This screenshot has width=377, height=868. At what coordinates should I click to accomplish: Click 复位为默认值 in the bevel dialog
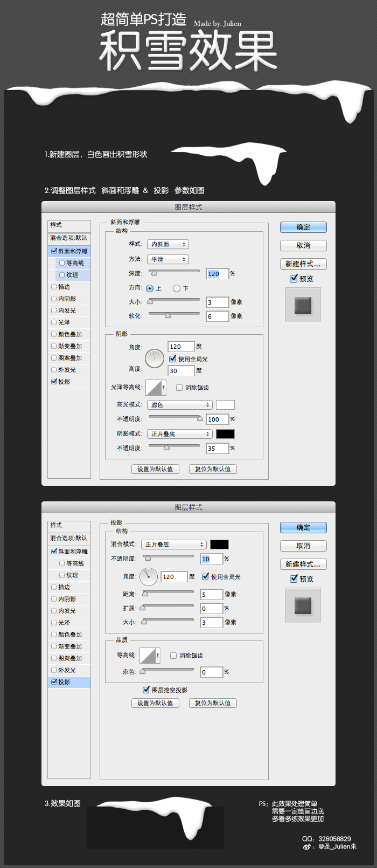point(213,469)
